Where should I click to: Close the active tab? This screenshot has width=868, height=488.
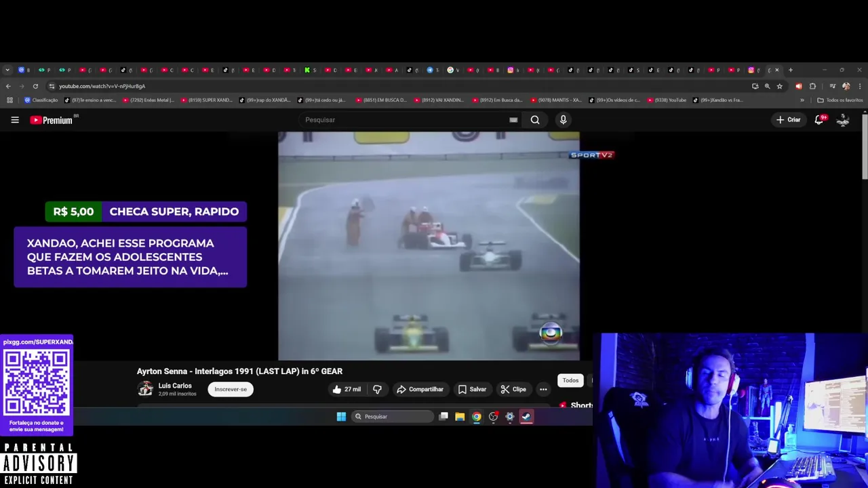point(777,70)
